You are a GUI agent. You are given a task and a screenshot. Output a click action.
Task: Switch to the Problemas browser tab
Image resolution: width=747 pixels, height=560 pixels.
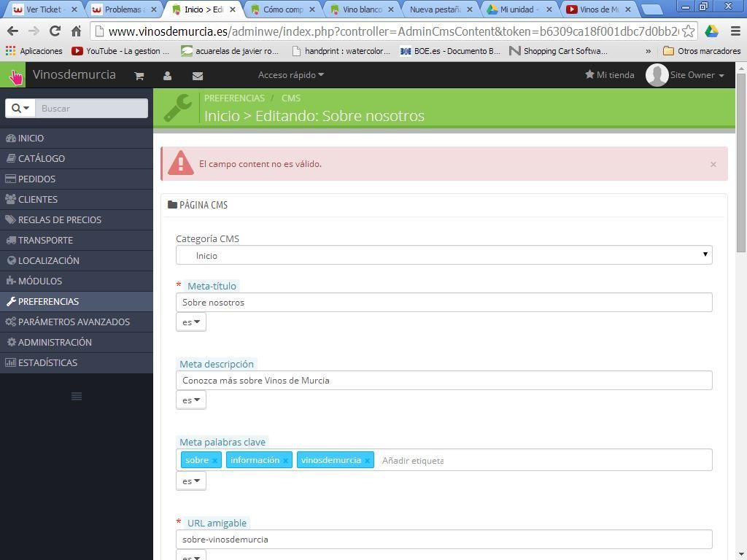point(123,9)
